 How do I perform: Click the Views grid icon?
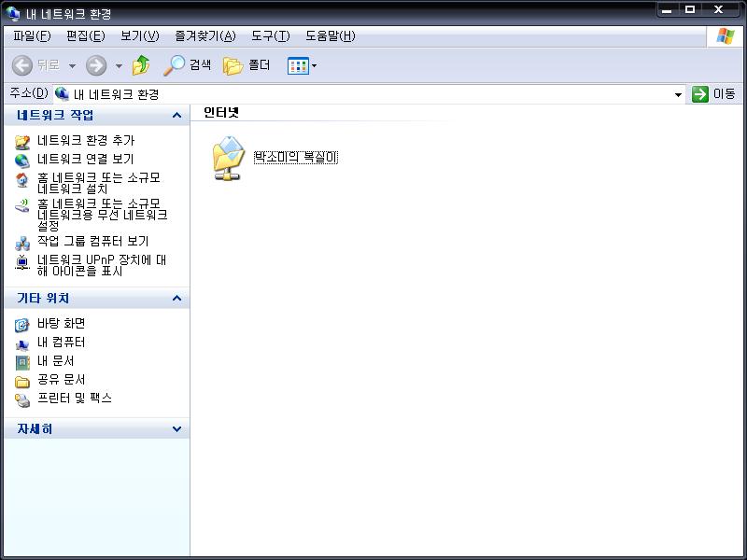pyautogui.click(x=298, y=65)
